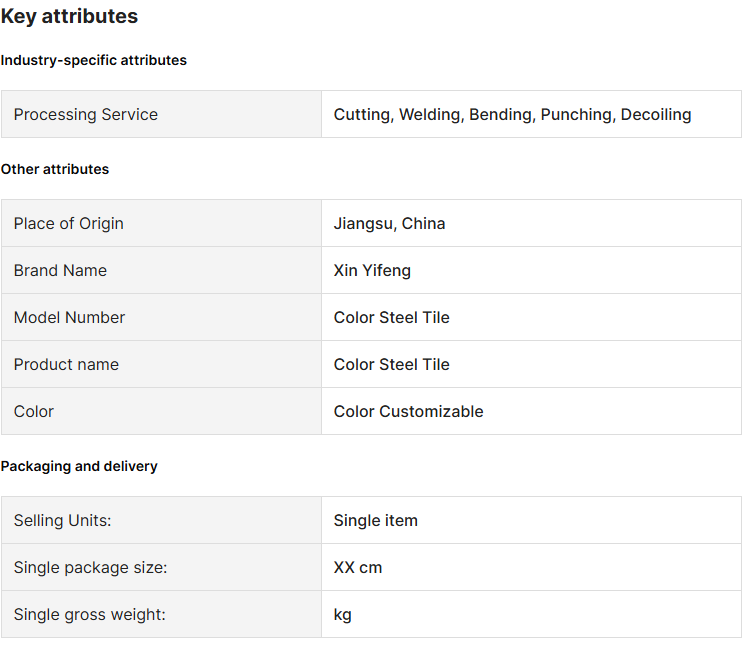The image size is (748, 647).
Task: Select the Model Number Color Steel Tile value
Action: pyautogui.click(x=391, y=317)
